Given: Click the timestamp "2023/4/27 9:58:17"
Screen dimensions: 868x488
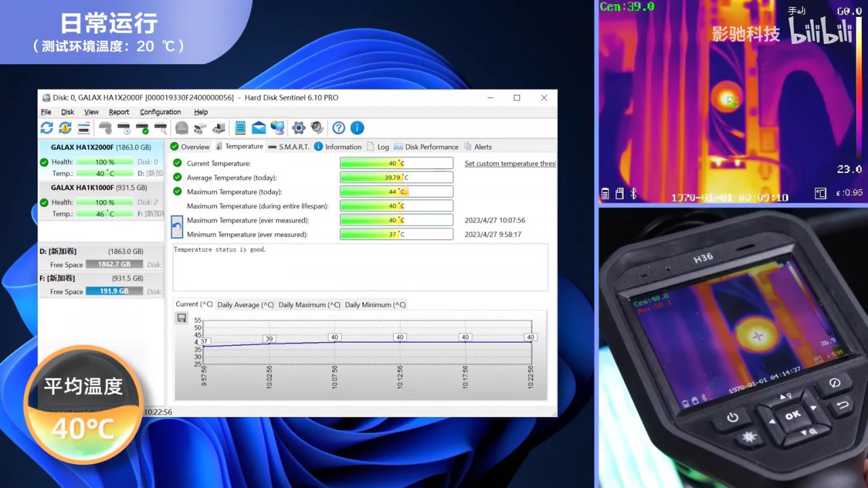Looking at the screenshot, I should pos(493,235).
